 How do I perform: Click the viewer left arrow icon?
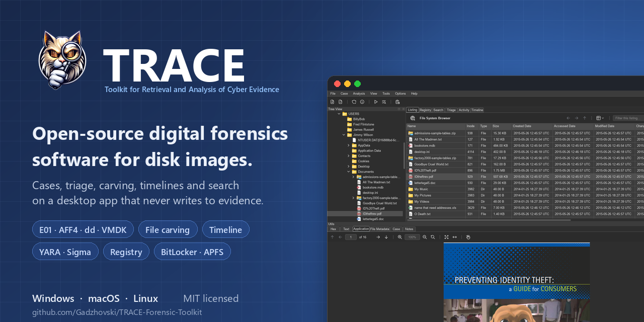click(340, 237)
